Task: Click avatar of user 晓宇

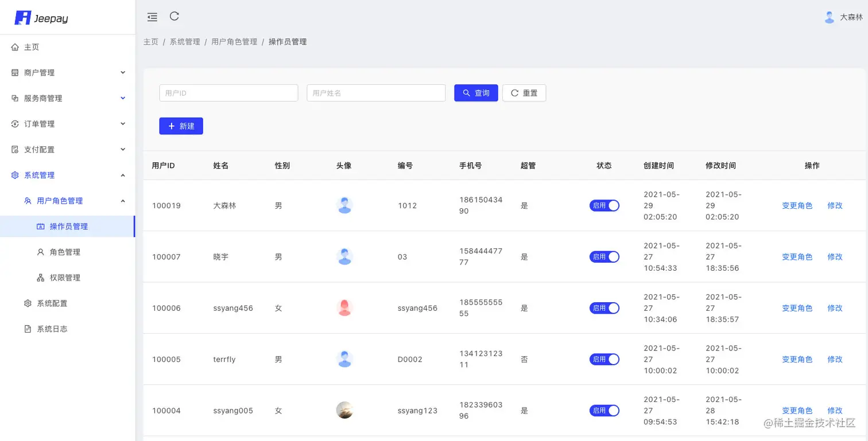Action: 344,256
